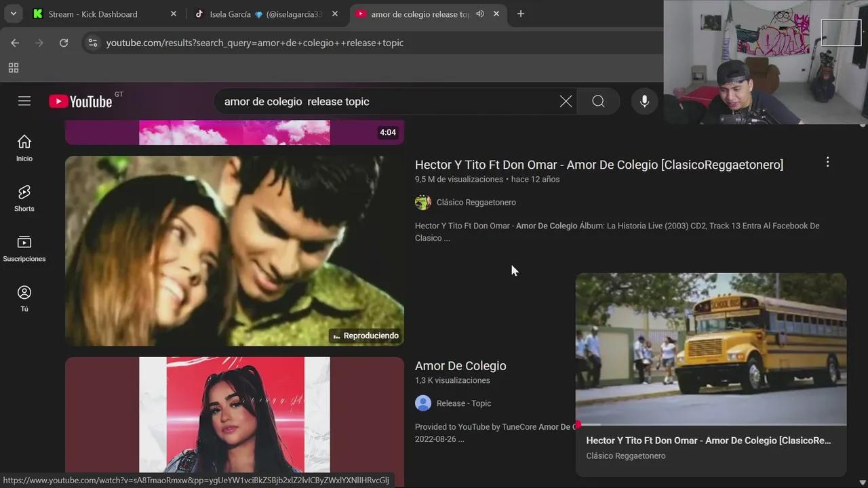Click the school bus miniplayer video
This screenshot has height=488, width=868.
[x=711, y=348]
